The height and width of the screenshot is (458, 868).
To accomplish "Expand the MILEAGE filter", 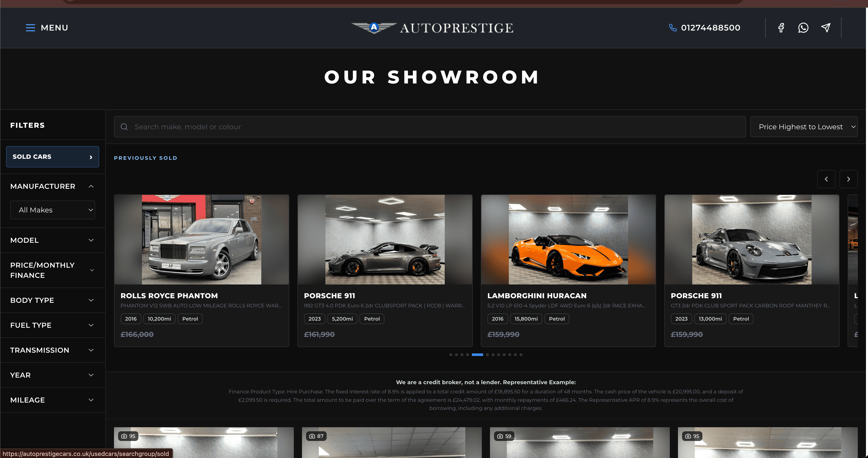I will click(53, 400).
